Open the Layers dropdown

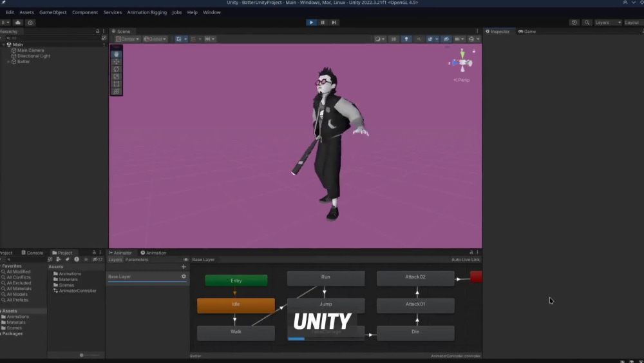pyautogui.click(x=608, y=23)
